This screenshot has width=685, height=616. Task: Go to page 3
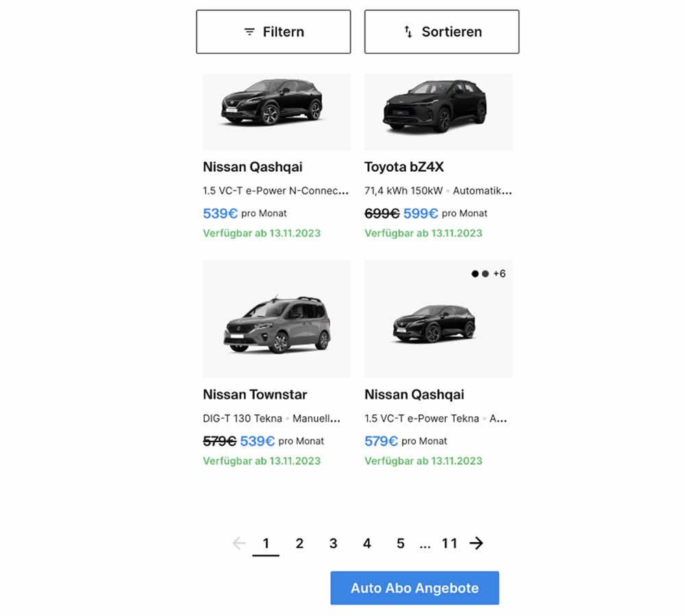333,543
